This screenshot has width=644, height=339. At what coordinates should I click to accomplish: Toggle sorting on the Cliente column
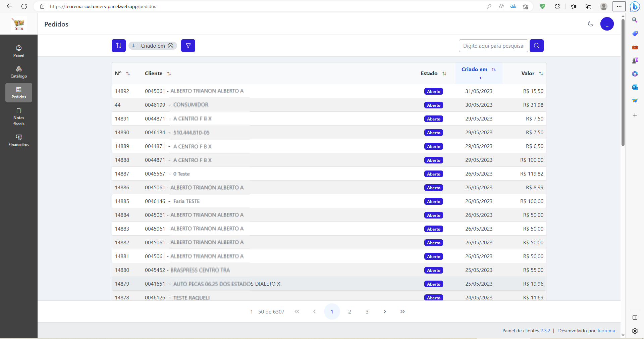pos(169,74)
